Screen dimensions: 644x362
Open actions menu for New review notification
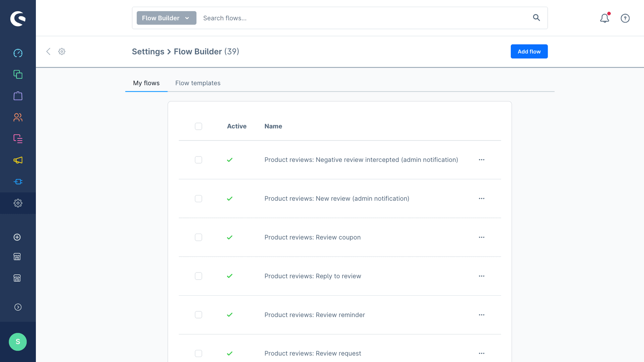482,198
